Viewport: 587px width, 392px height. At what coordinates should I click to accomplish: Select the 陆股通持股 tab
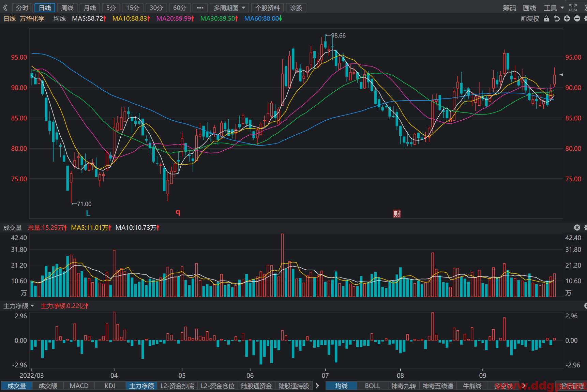click(294, 386)
